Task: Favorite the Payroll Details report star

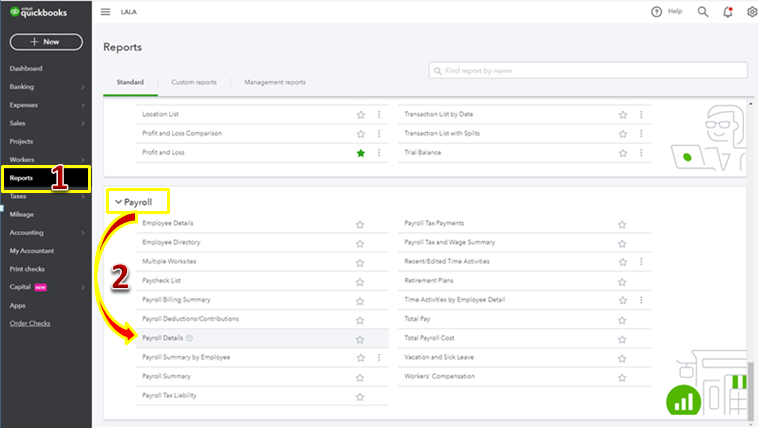Action: pyautogui.click(x=361, y=339)
